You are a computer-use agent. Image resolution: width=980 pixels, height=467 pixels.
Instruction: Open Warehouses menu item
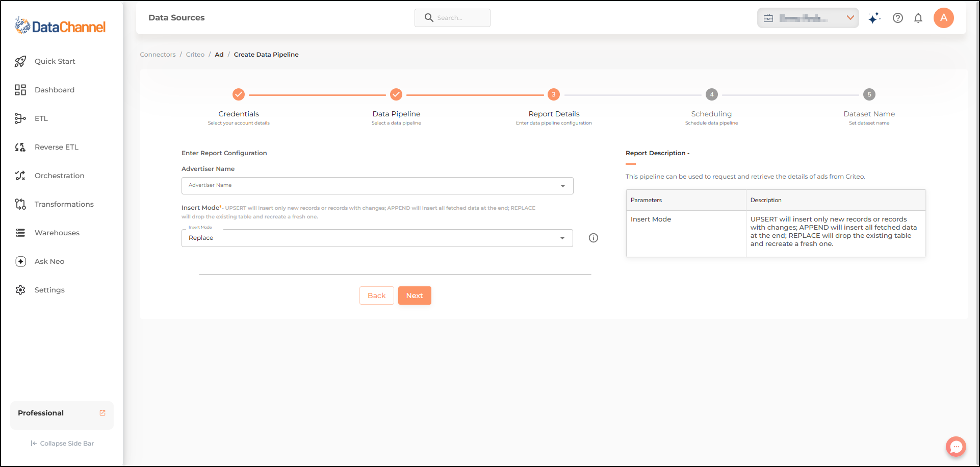[x=57, y=233]
